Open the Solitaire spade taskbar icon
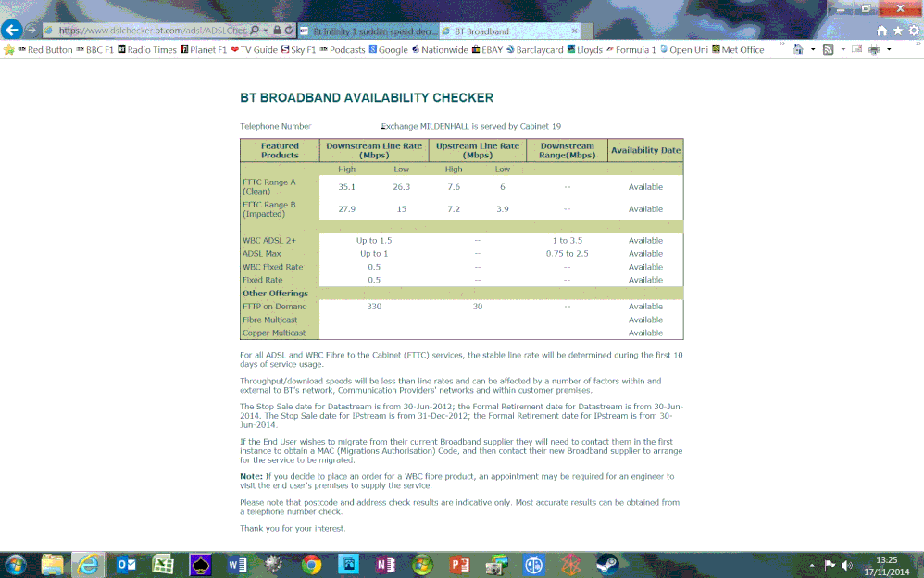Viewport: 924px width, 578px height. click(200, 565)
